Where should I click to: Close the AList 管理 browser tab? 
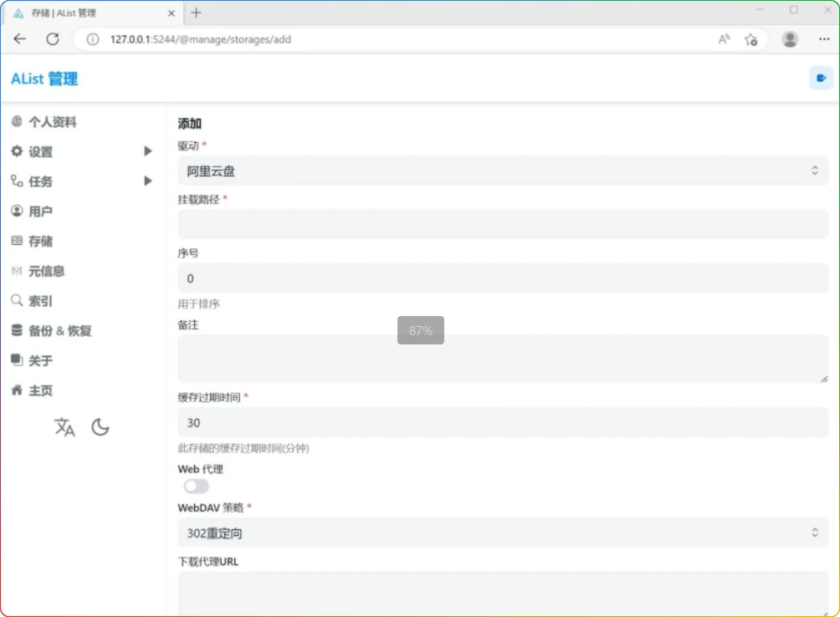172,13
